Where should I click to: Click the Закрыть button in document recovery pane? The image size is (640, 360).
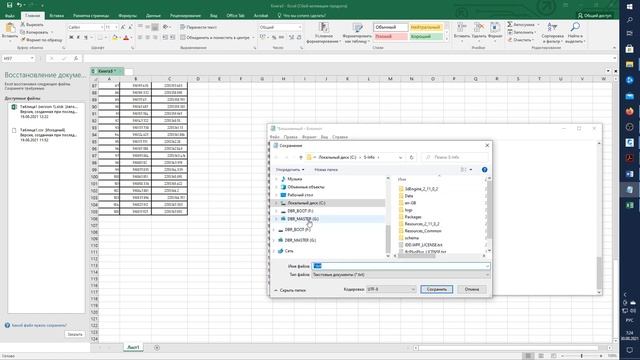(75, 334)
